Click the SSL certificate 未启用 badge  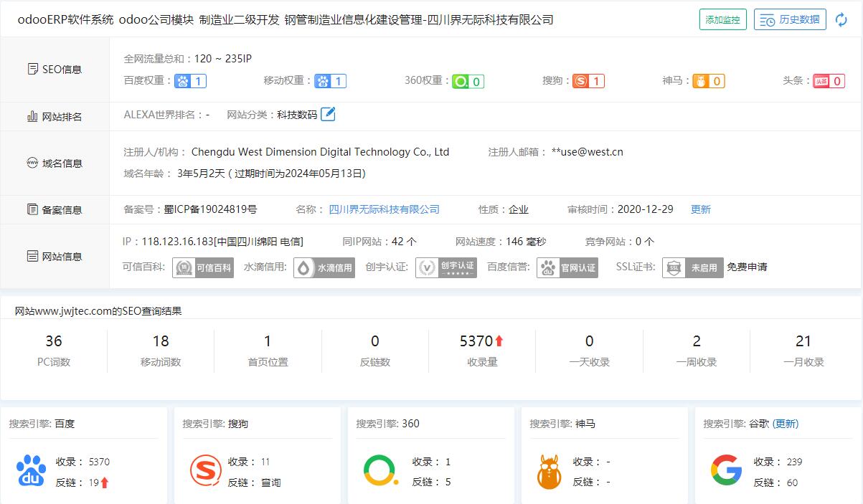tap(692, 267)
